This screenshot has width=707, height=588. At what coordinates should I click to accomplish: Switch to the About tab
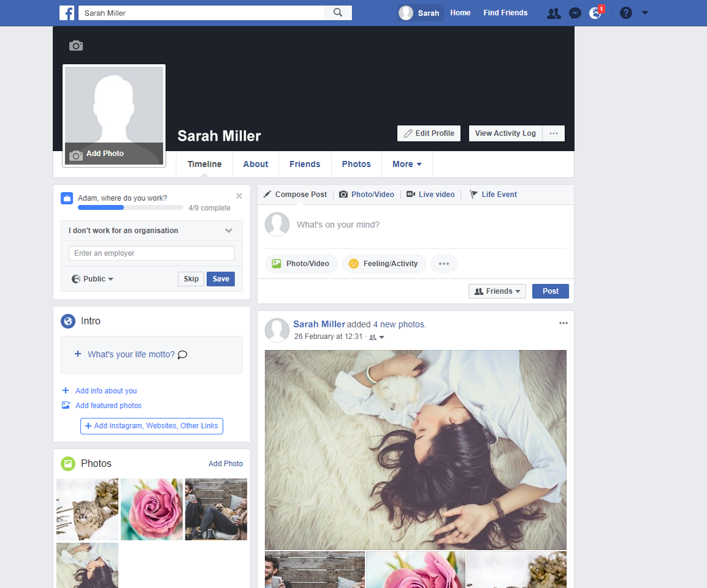pyautogui.click(x=255, y=164)
